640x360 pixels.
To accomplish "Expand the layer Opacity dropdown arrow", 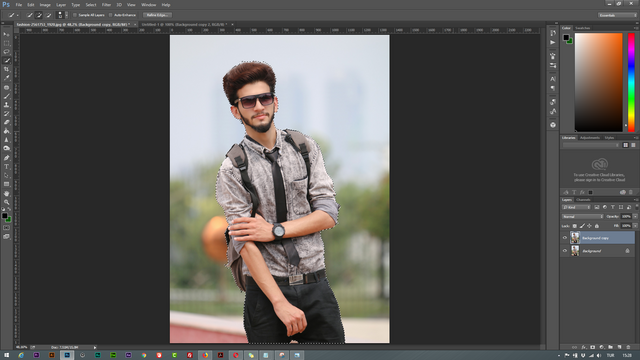I will coord(635,216).
